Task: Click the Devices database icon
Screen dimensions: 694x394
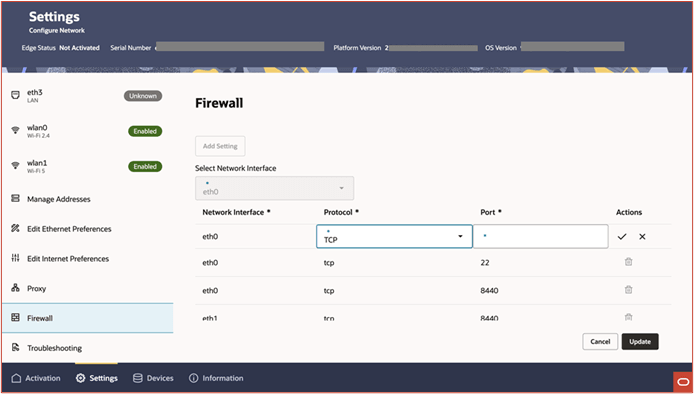Action: click(138, 378)
